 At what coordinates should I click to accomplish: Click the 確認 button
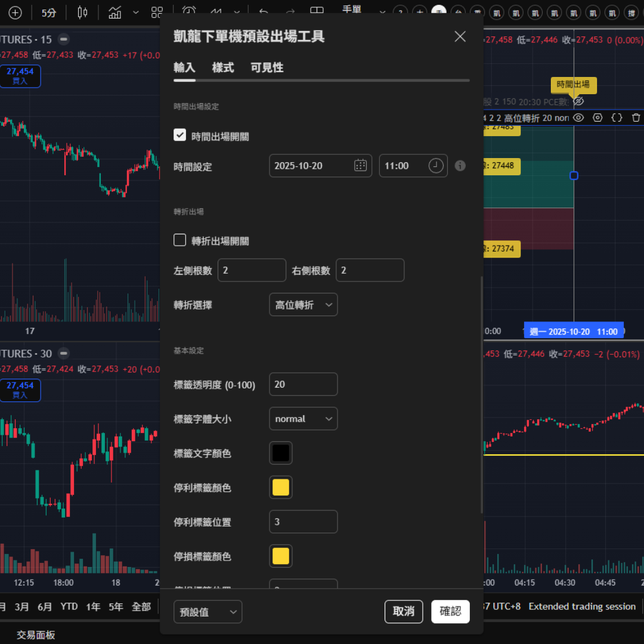pos(450,612)
